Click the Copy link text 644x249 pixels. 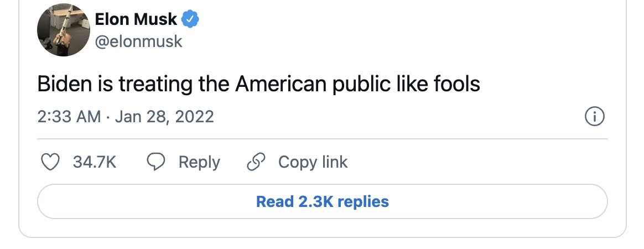tap(313, 162)
